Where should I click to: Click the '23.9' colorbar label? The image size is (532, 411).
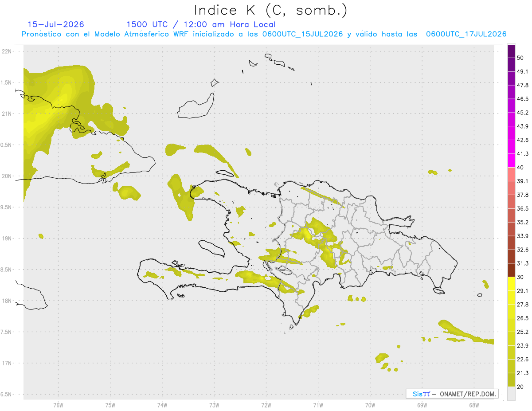click(x=523, y=345)
